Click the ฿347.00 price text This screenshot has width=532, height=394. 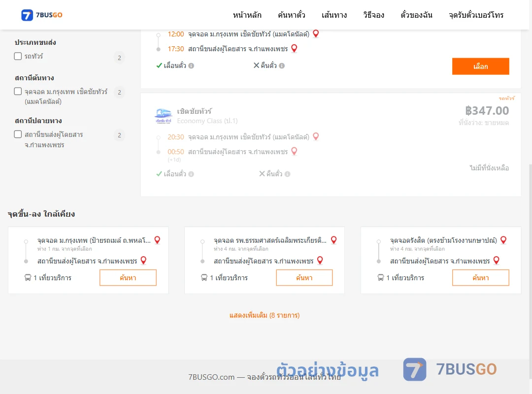[487, 111]
